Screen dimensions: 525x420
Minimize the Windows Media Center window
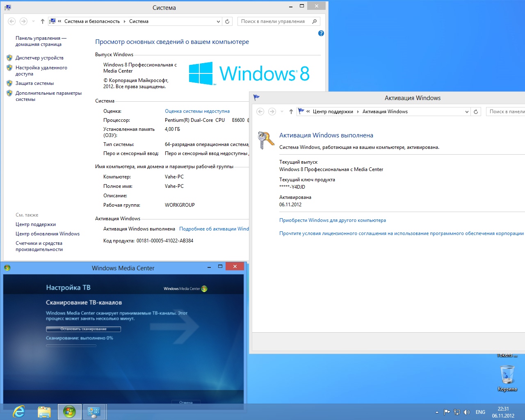click(x=209, y=267)
